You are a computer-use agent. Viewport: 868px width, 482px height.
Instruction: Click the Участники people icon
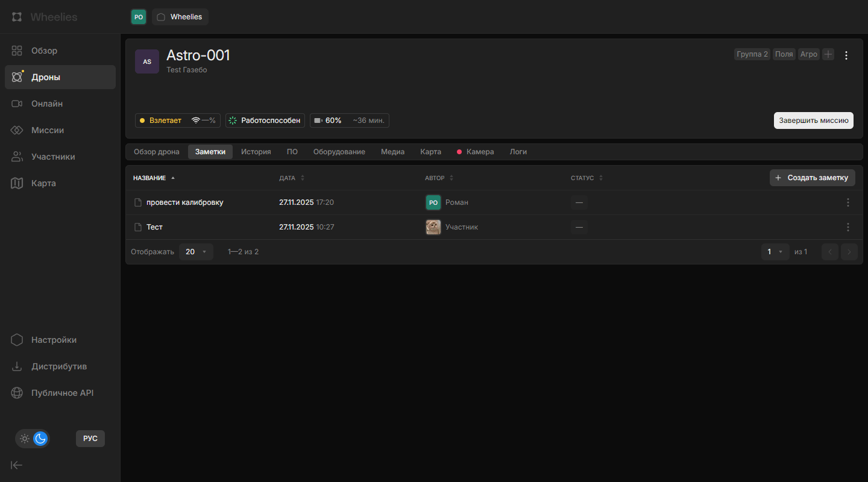[17, 157]
